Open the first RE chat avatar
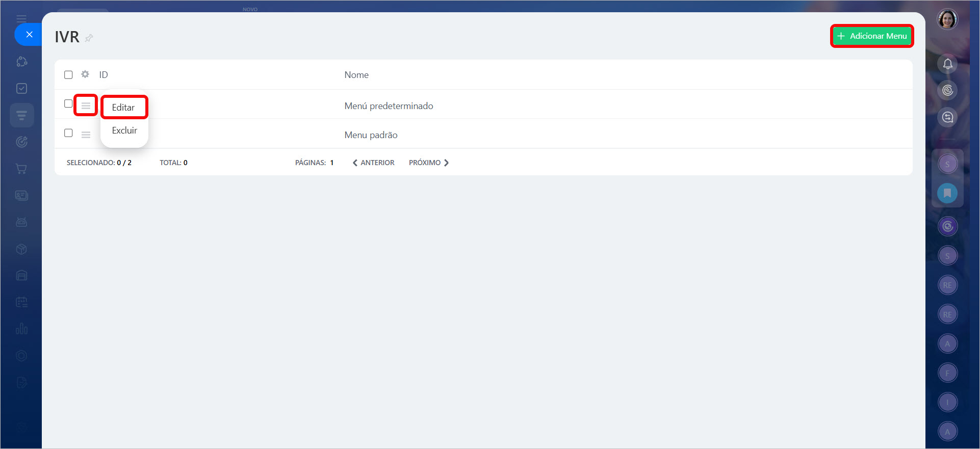Image resolution: width=980 pixels, height=449 pixels. pos(947,285)
